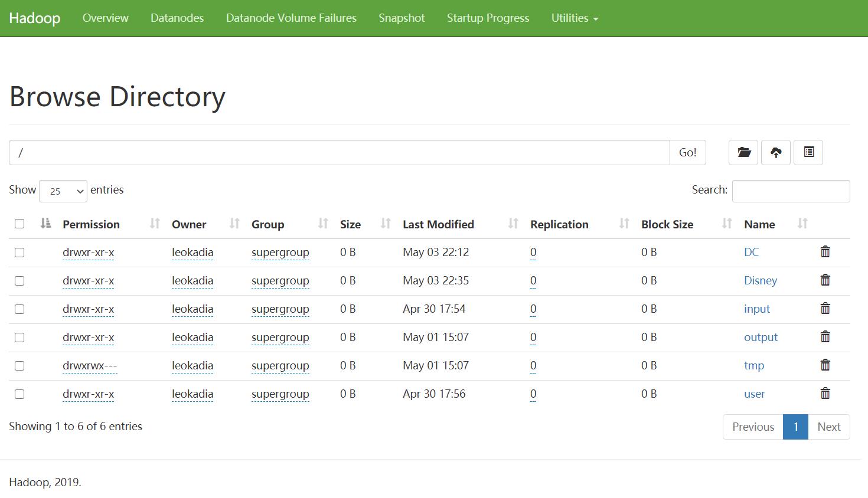View the Startup Progress page
This screenshot has height=498, width=868.
click(488, 18)
